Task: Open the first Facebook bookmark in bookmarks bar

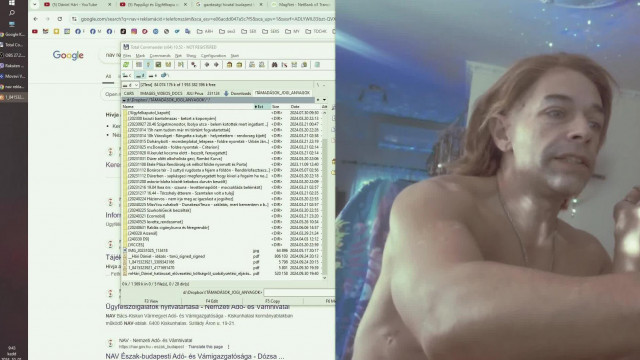Action: (x=78, y=31)
